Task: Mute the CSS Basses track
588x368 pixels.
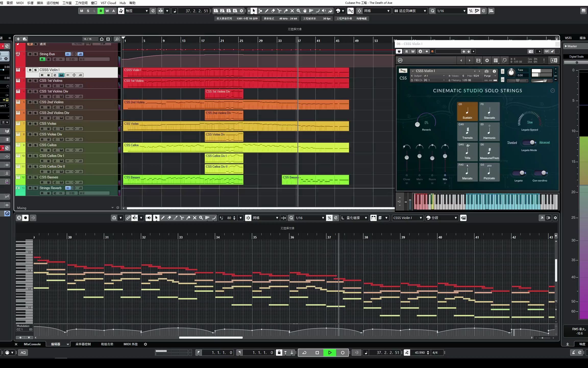Action: click(30, 177)
